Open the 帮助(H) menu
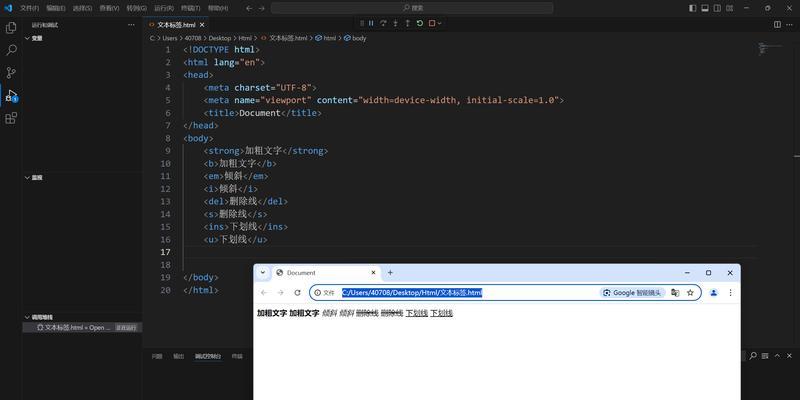The image size is (800, 400). pyautogui.click(x=218, y=8)
